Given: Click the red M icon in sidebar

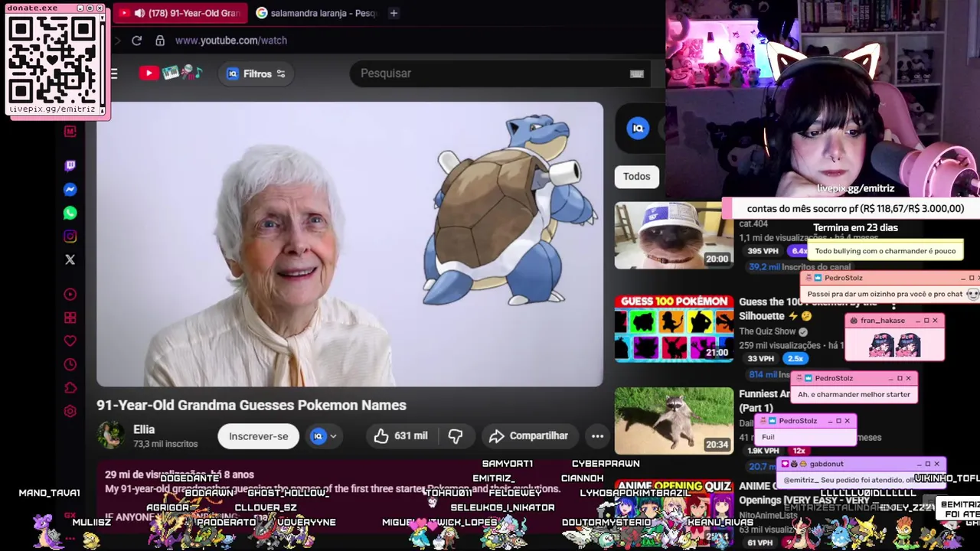Looking at the screenshot, I should point(70,132).
